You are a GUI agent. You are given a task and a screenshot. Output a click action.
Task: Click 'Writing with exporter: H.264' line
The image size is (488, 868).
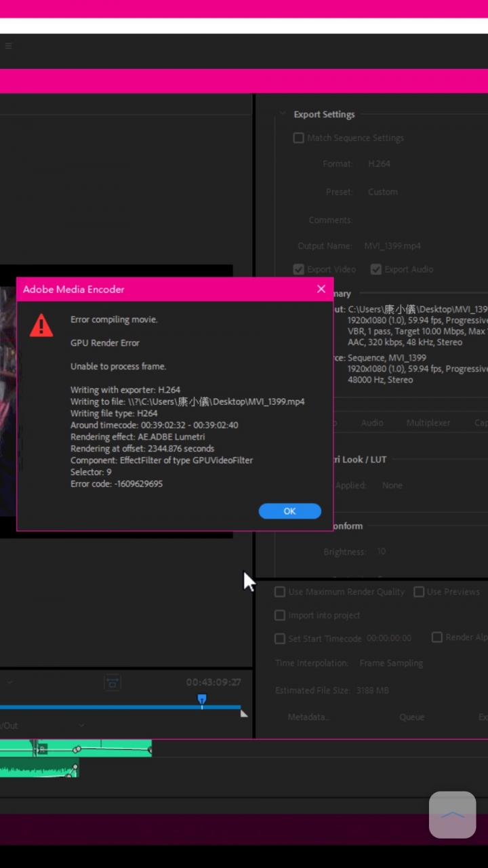click(x=125, y=390)
